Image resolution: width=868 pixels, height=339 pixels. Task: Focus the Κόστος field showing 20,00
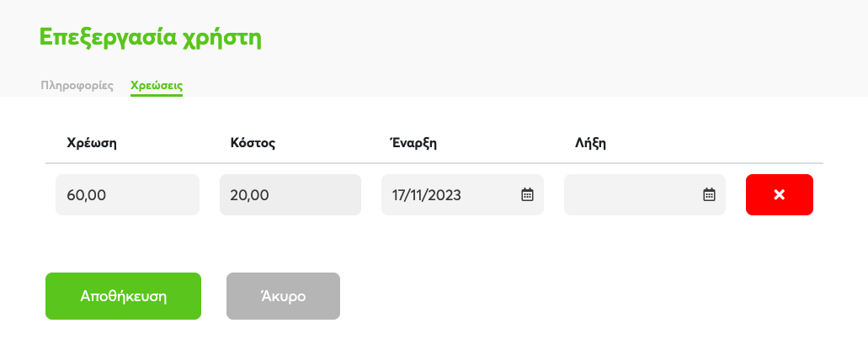pyautogui.click(x=290, y=194)
